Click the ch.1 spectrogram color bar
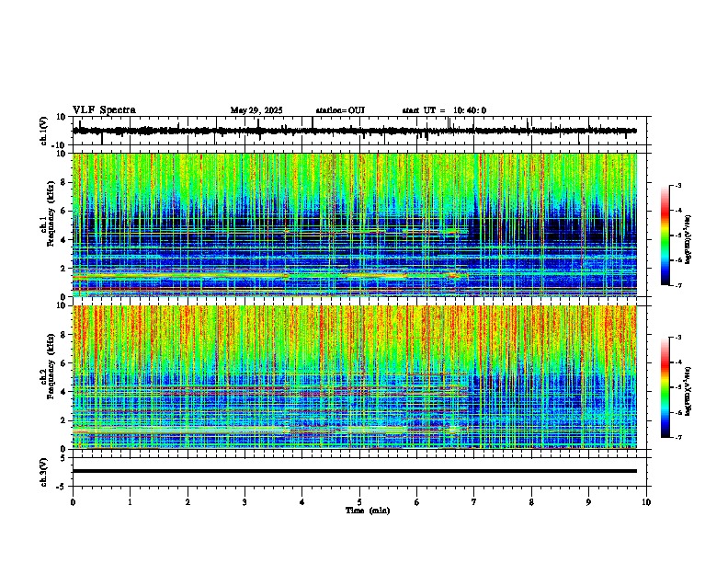 tap(665, 236)
